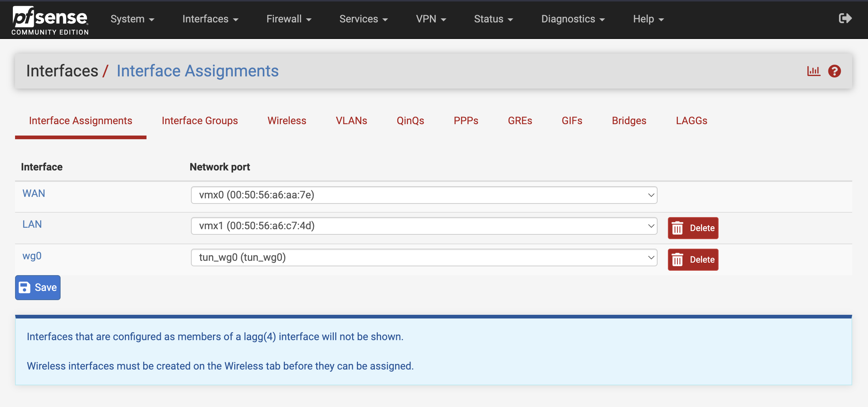Viewport: 868px width, 407px height.
Task: Switch to the Interface Groups tab
Action: pyautogui.click(x=200, y=120)
